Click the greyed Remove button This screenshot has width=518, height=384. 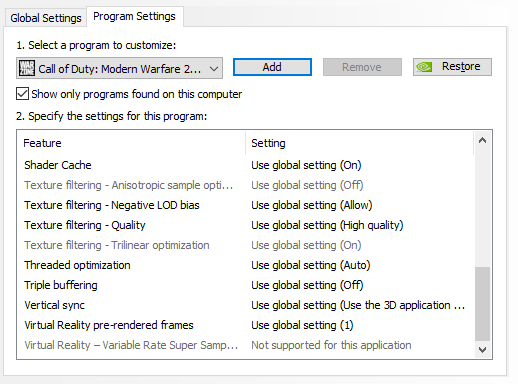[x=362, y=67]
